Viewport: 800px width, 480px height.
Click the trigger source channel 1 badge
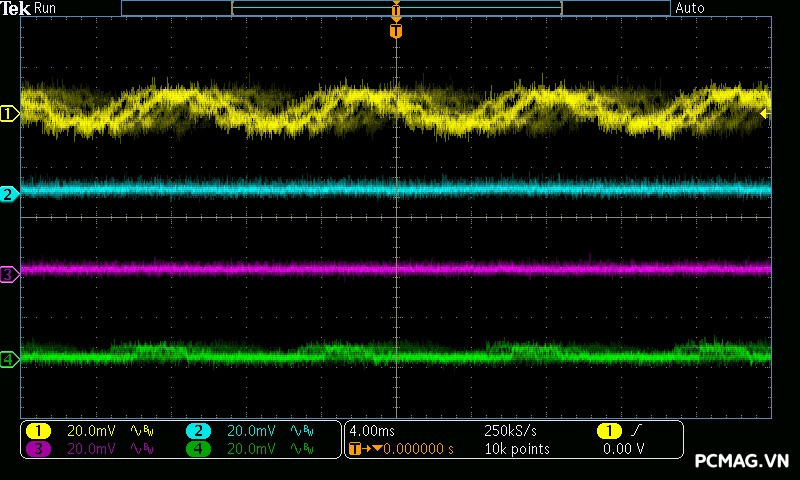[609, 430]
